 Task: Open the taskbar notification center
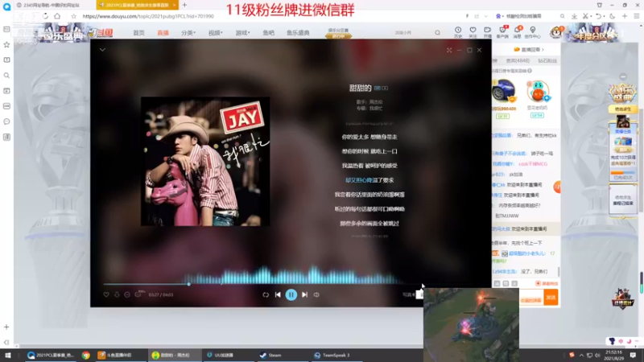tap(633, 355)
